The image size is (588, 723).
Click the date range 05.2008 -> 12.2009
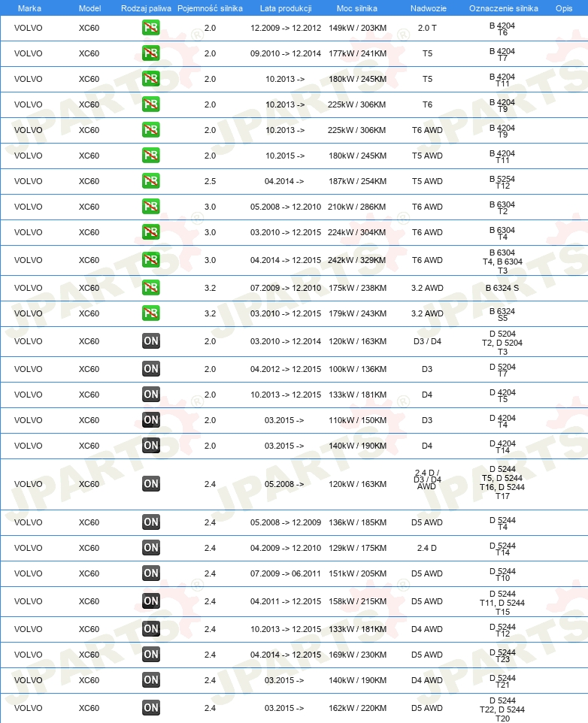click(x=286, y=522)
